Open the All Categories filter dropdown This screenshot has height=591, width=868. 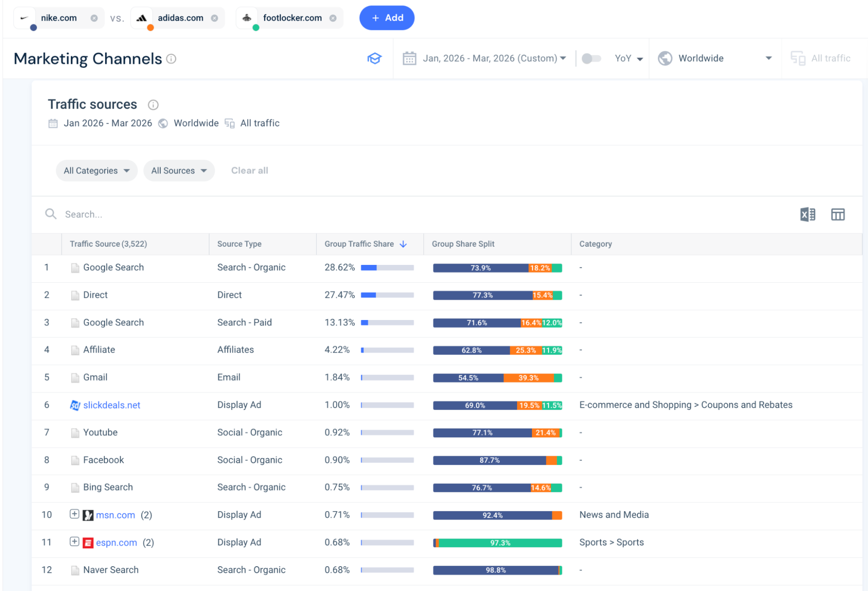coord(96,171)
